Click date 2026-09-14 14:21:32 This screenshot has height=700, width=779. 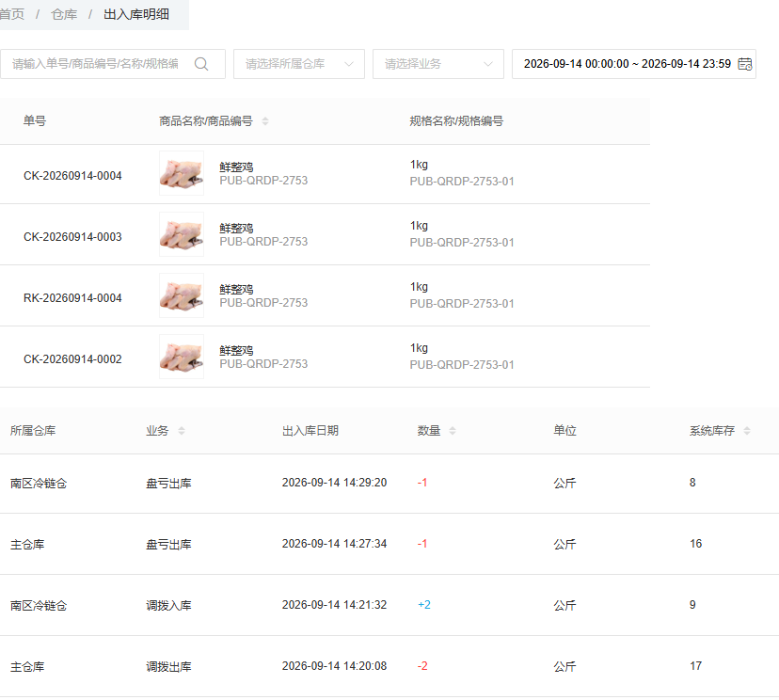tap(334, 605)
